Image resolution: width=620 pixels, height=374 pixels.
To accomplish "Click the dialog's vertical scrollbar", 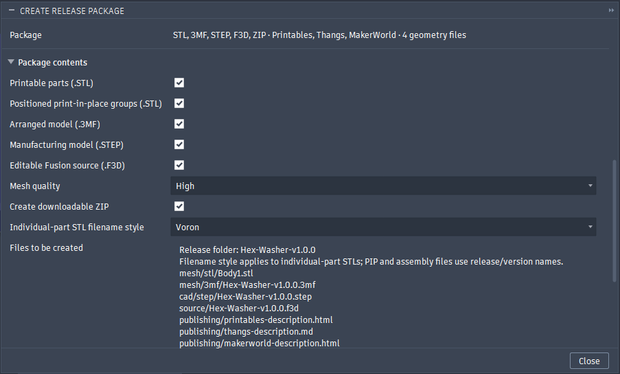I will coord(614,221).
